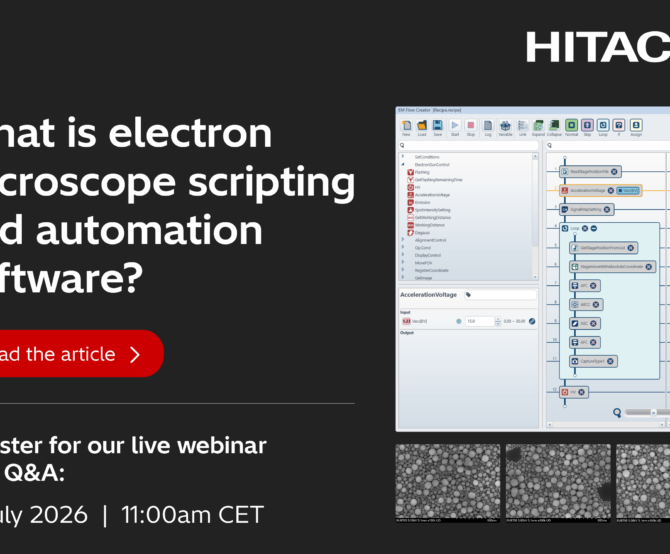Viewport: 670px width, 554px height.
Task: Click the variable link dot beside Vacc[kV]
Action: 459,321
